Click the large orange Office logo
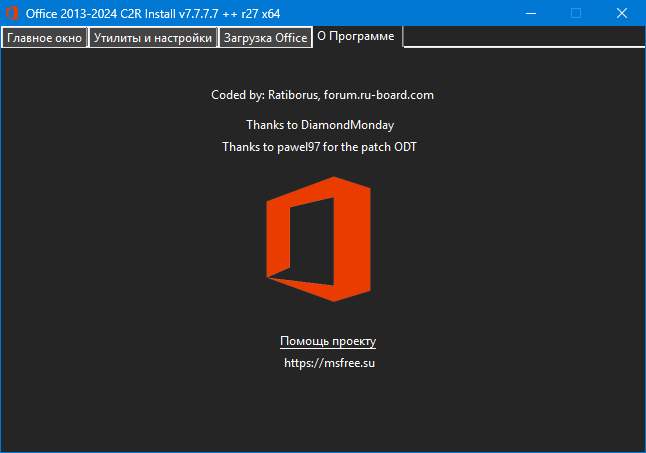This screenshot has width=646, height=453. (x=319, y=240)
